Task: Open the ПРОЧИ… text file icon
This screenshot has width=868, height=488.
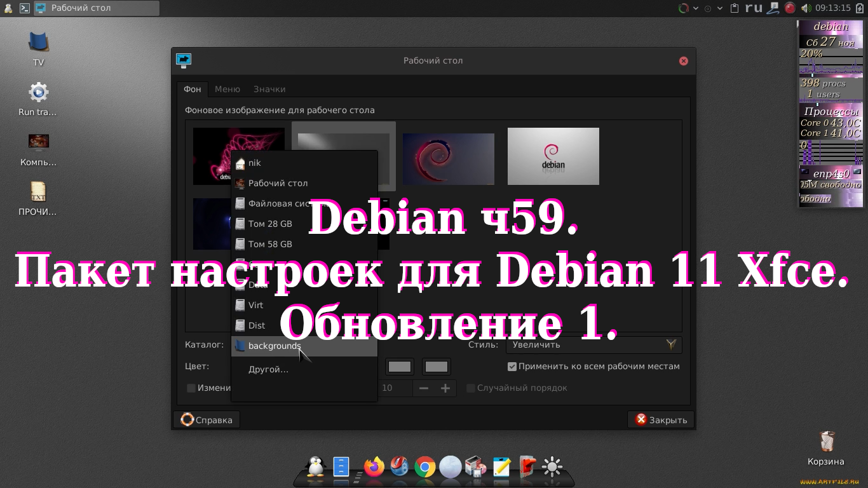Action: (x=38, y=199)
